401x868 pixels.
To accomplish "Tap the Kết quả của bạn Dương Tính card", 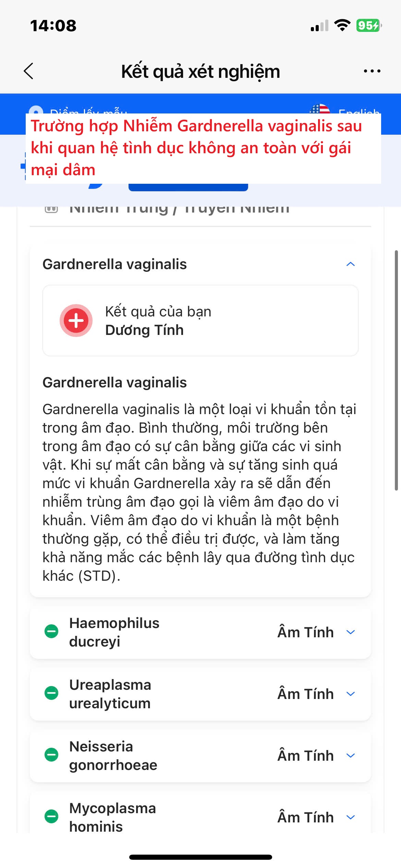I will pyautogui.click(x=200, y=321).
